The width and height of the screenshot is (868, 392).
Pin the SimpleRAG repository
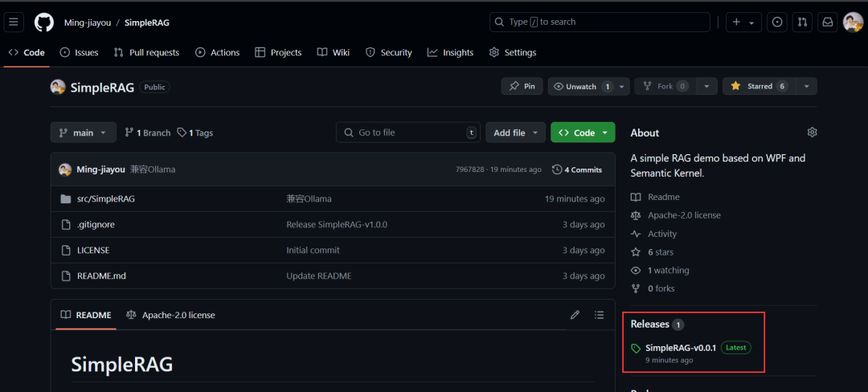coord(522,86)
